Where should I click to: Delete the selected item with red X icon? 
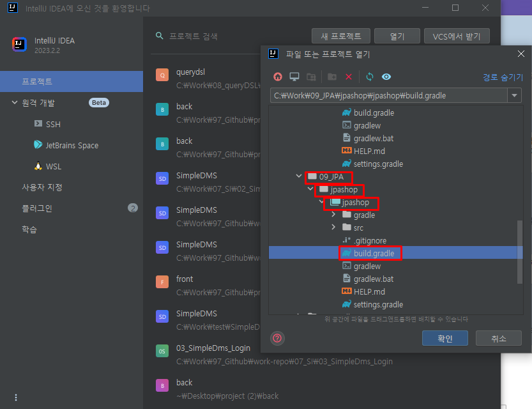point(349,77)
